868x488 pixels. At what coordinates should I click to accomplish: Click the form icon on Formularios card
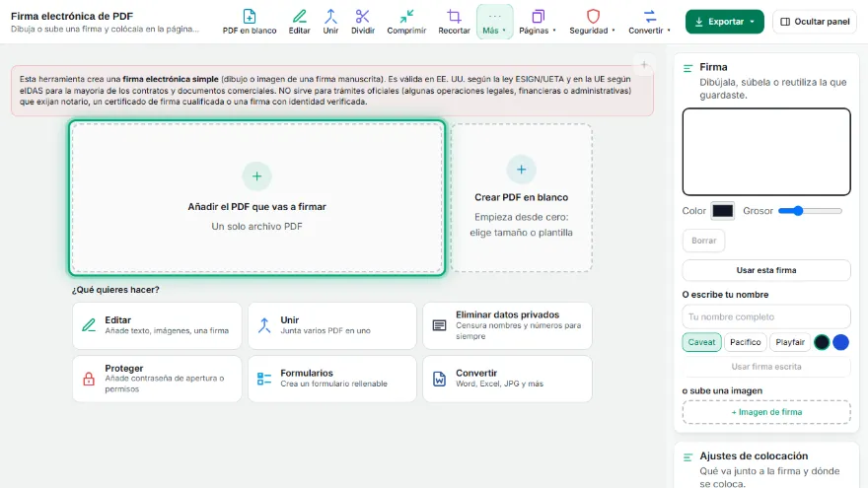point(264,379)
